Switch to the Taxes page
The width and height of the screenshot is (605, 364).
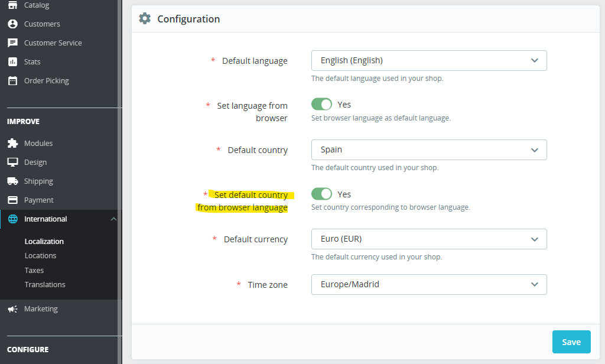(34, 270)
